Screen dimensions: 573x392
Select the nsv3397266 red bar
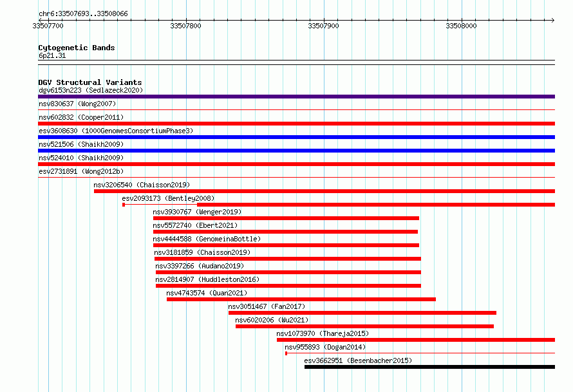[x=288, y=272]
